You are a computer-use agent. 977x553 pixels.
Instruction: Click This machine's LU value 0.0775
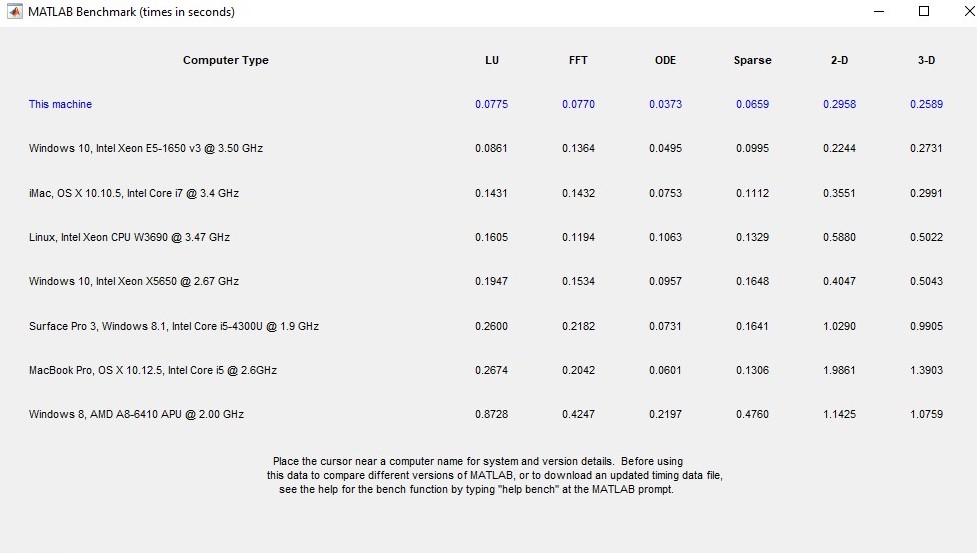491,104
